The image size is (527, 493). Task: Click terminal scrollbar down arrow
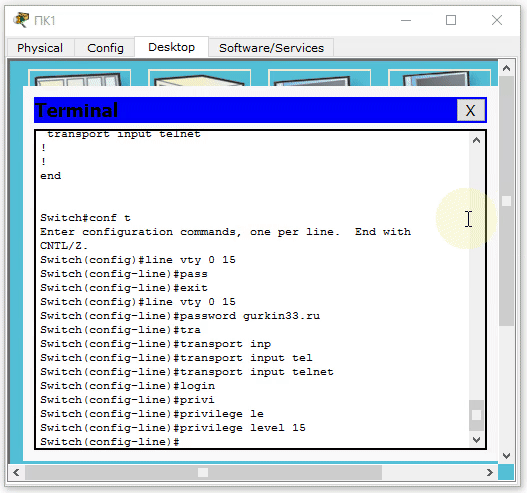click(476, 440)
